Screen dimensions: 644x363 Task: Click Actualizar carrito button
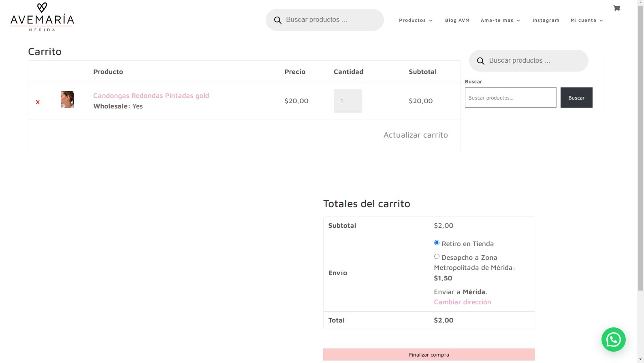(416, 135)
